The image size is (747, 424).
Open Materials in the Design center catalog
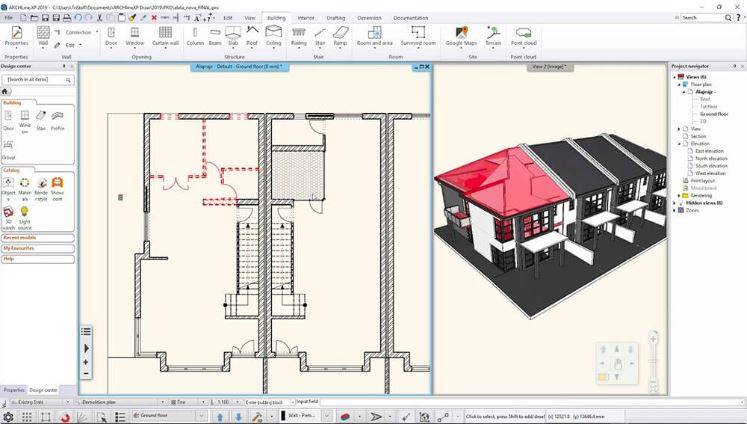click(25, 188)
